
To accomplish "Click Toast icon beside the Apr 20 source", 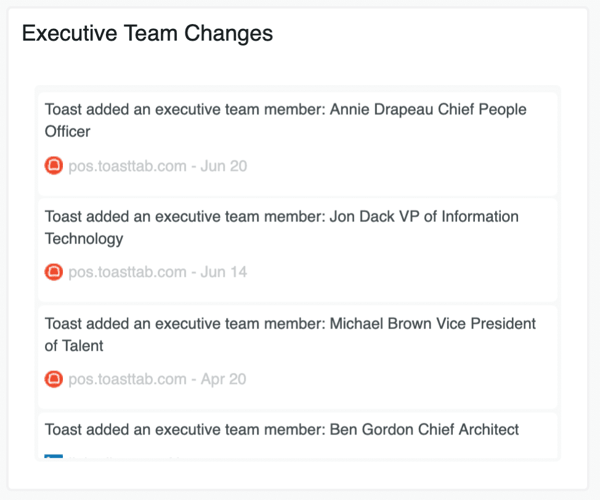I will (54, 380).
